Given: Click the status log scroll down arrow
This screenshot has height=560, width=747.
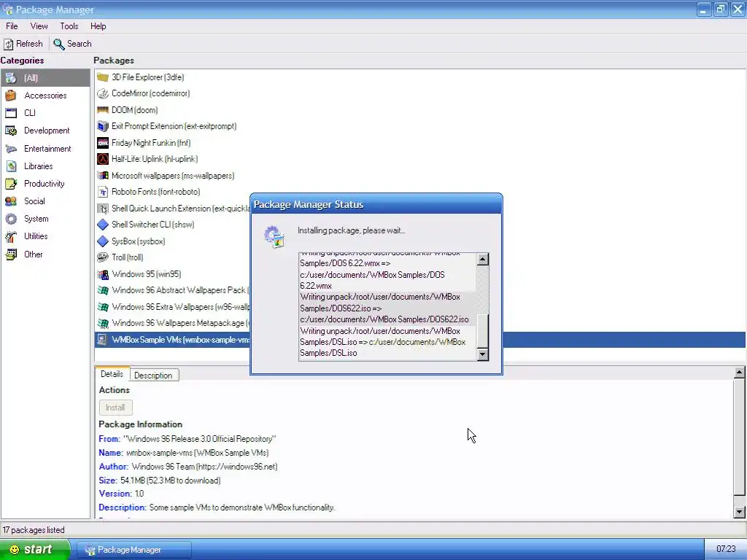Looking at the screenshot, I should click(x=483, y=354).
